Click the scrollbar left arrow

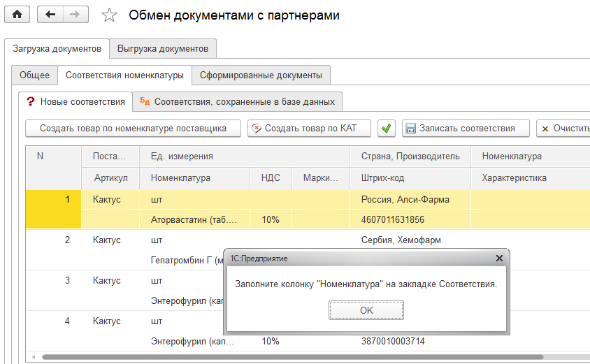tap(34, 357)
